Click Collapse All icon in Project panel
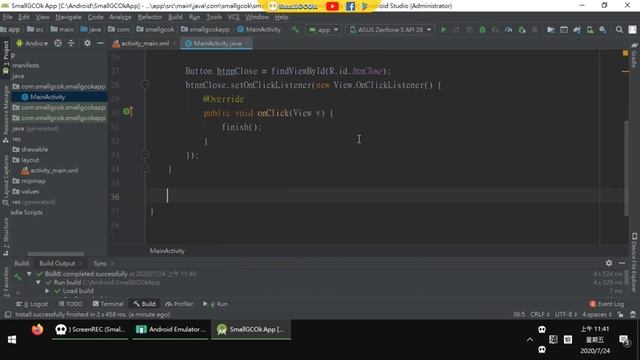This screenshot has height=360, width=640. [x=71, y=43]
